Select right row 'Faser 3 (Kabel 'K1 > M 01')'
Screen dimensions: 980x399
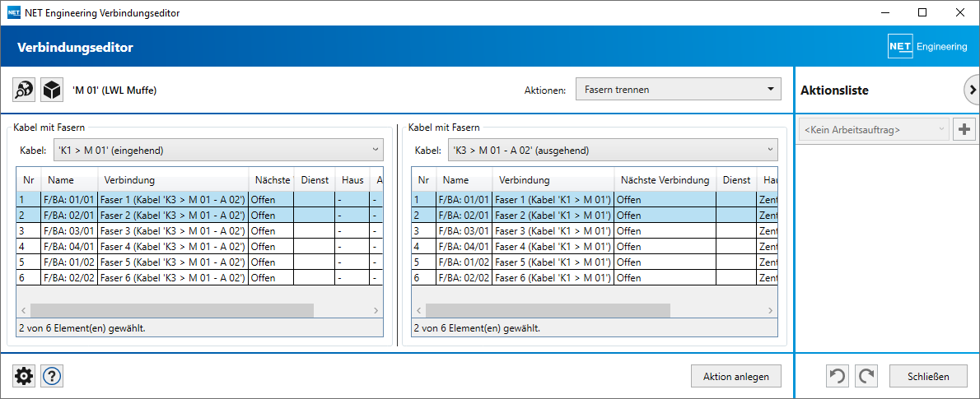click(595, 230)
